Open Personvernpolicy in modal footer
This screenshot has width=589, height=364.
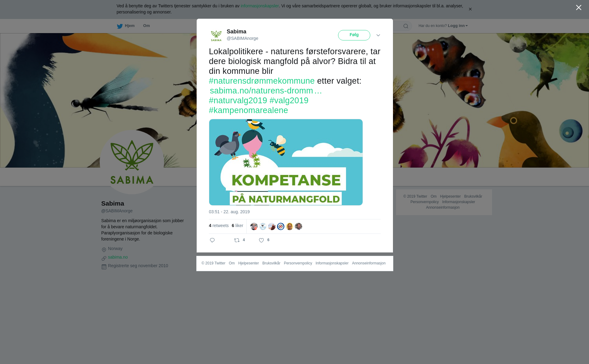(298, 263)
